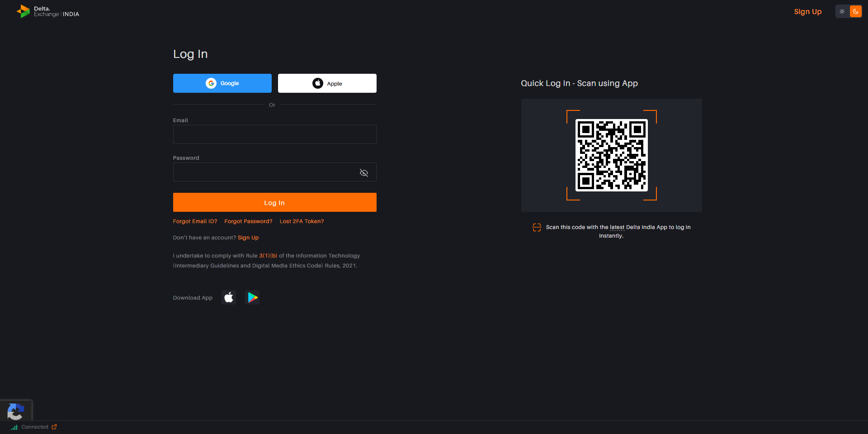Toggle password visibility eye icon
Image resolution: width=868 pixels, height=434 pixels.
(x=364, y=173)
